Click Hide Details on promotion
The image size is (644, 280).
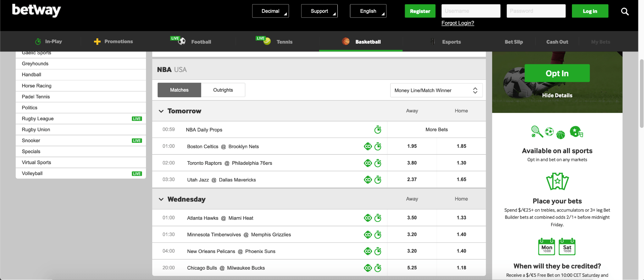point(557,95)
